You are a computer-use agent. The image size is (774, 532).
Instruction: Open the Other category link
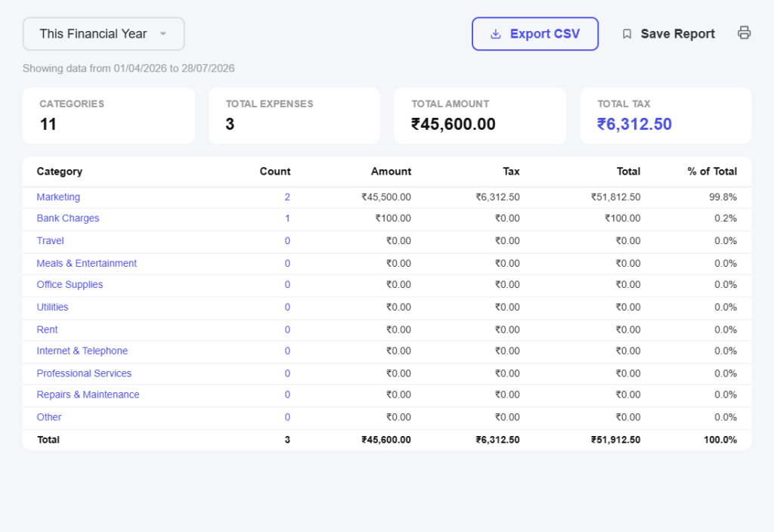(49, 417)
